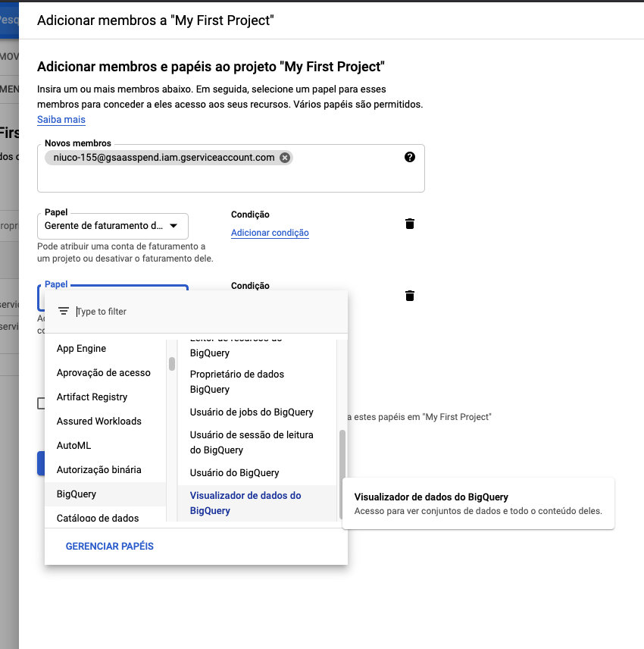
Task: Select Assured Workloads category
Action: point(105,422)
